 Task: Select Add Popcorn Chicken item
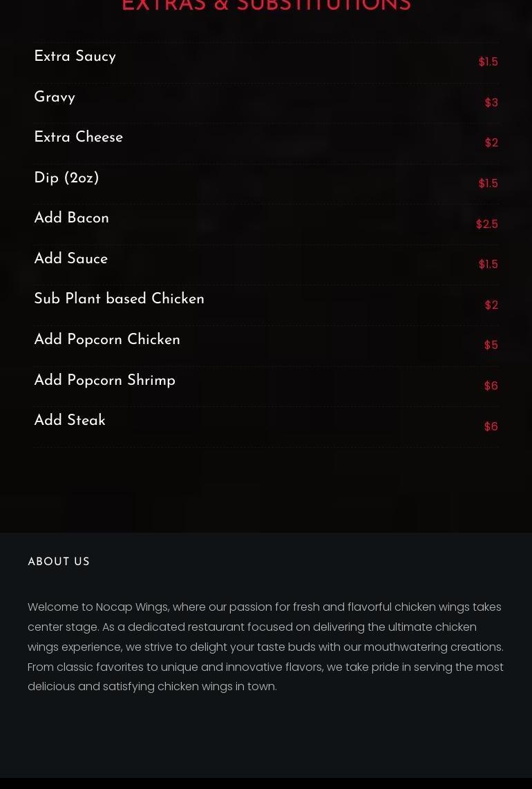pyautogui.click(x=107, y=339)
